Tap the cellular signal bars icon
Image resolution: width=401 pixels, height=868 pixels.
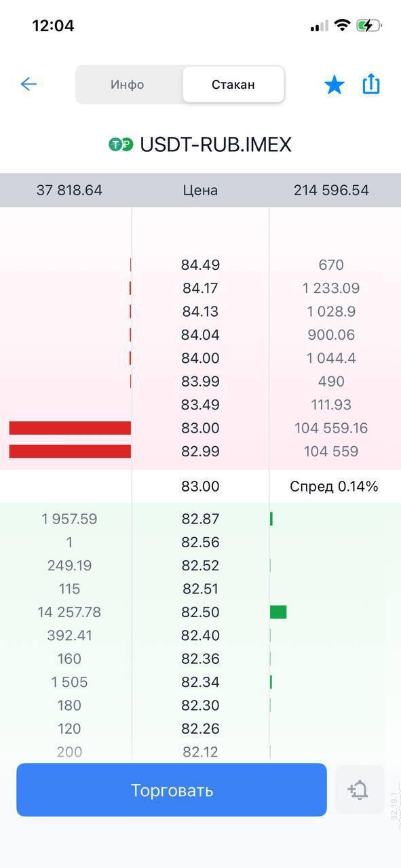[x=320, y=26]
